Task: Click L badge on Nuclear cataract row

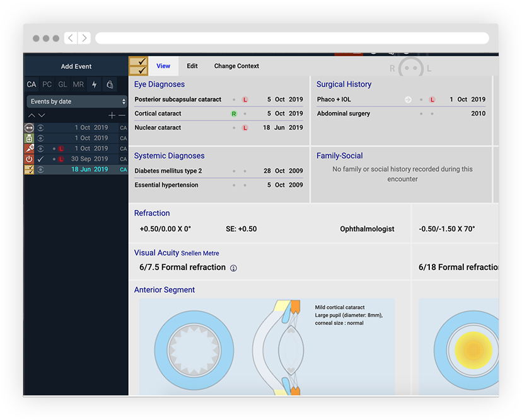Action: click(245, 128)
